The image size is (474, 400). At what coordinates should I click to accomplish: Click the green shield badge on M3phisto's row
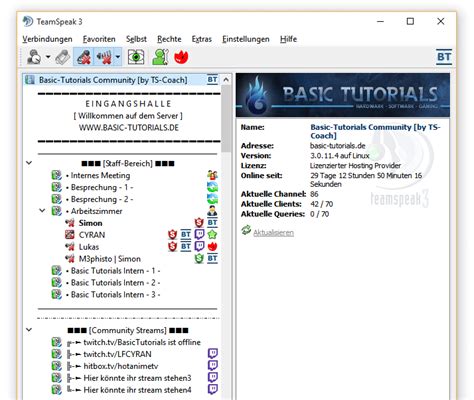[199, 259]
